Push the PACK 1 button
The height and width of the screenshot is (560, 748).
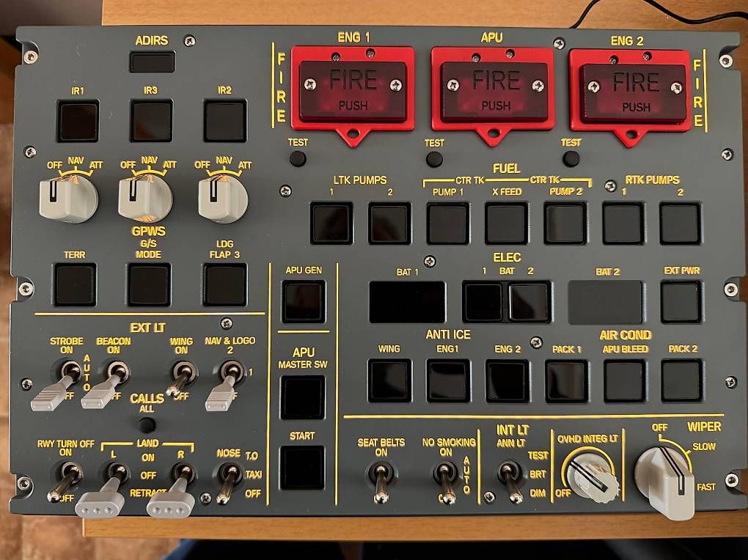point(567,380)
